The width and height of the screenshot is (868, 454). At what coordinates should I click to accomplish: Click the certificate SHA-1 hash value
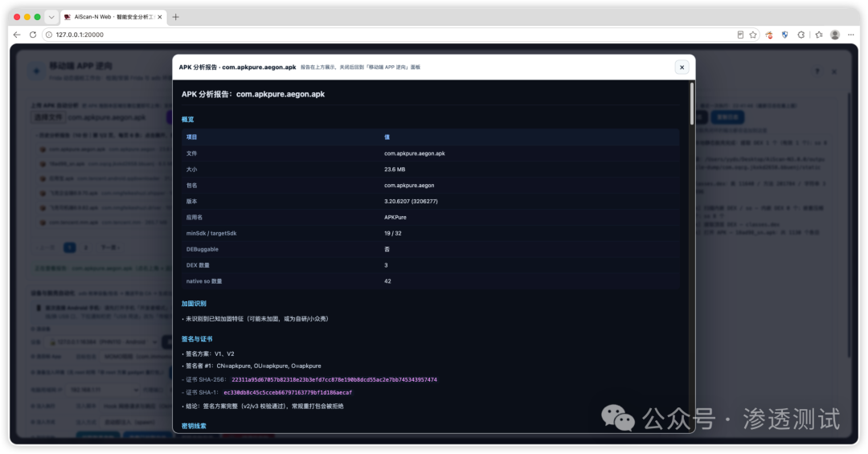[x=288, y=393]
